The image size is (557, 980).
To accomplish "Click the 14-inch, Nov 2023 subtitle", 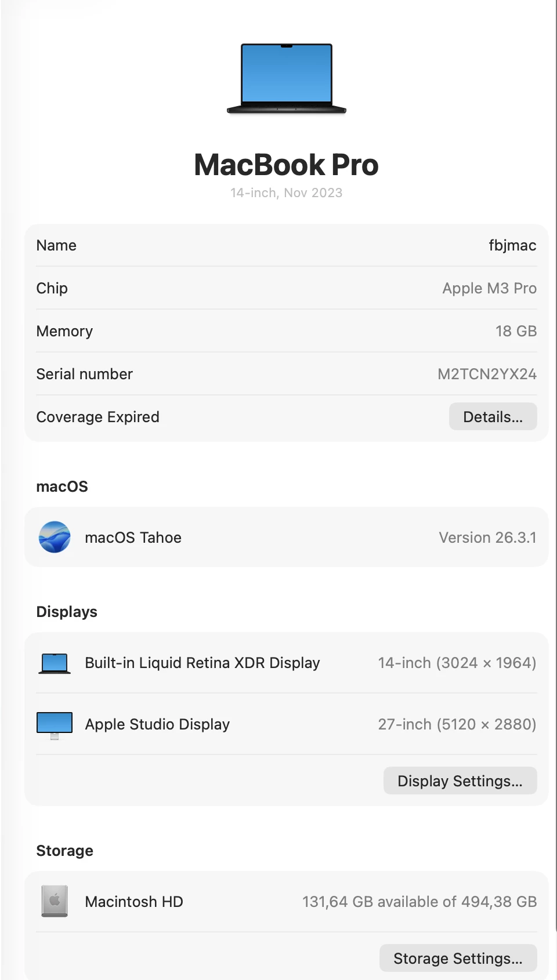I will (287, 193).
